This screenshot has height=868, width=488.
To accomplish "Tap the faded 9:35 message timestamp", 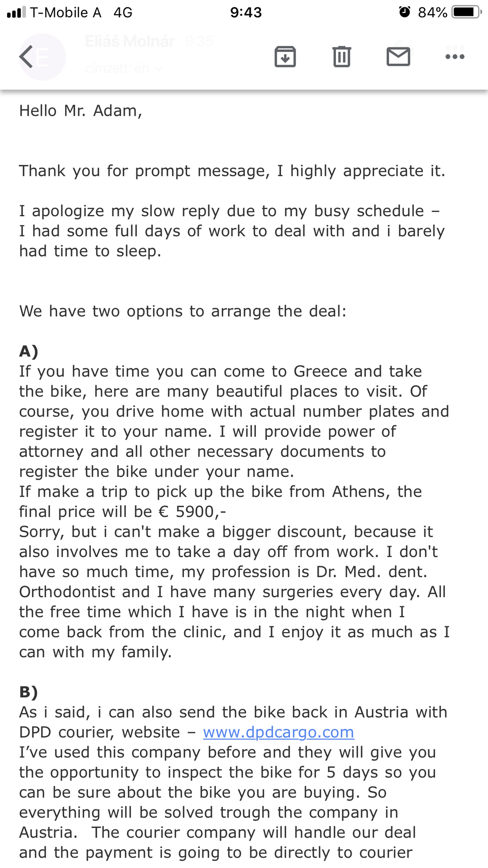I will pyautogui.click(x=199, y=41).
